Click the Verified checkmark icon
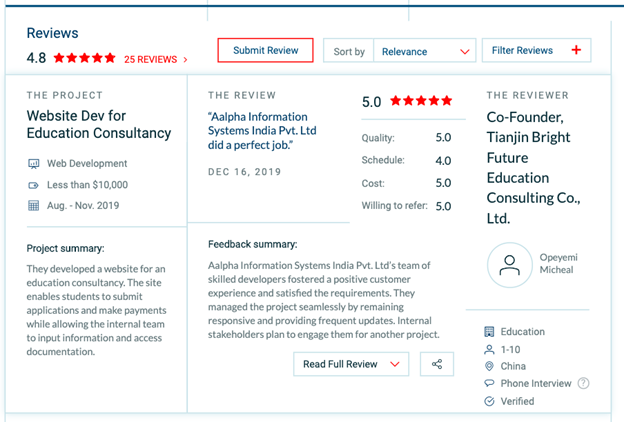Screen dimensions: 628x422 pos(489,401)
